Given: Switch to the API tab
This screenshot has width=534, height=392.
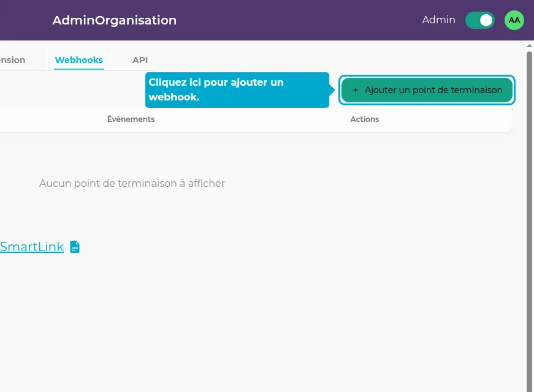Looking at the screenshot, I should point(140,59).
